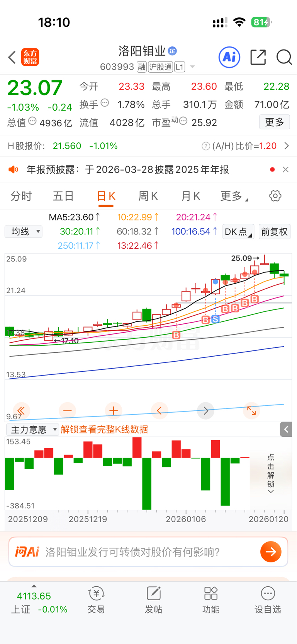
Task: Switch to the 周K tab
Action: (148, 196)
